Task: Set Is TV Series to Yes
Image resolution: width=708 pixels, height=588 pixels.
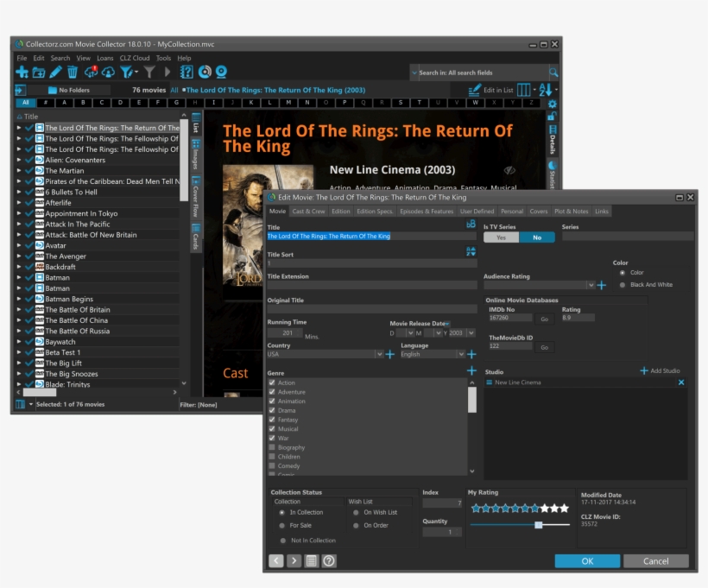Action: pyautogui.click(x=502, y=236)
